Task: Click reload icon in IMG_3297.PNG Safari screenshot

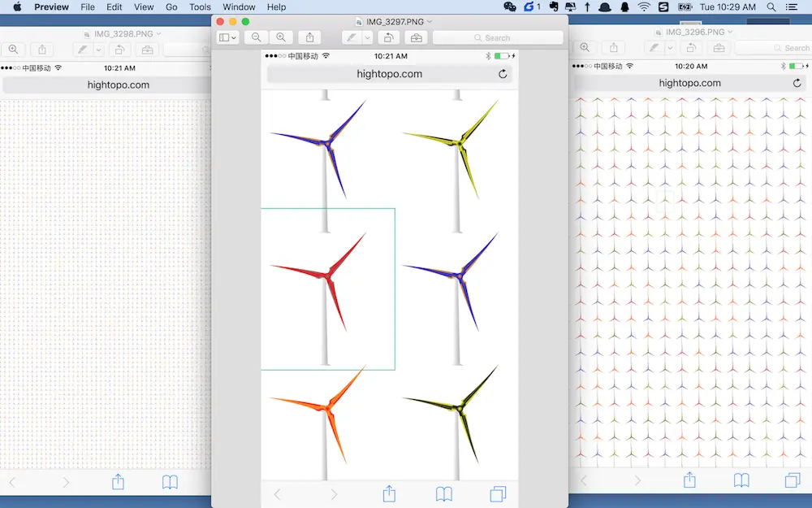Action: [503, 74]
